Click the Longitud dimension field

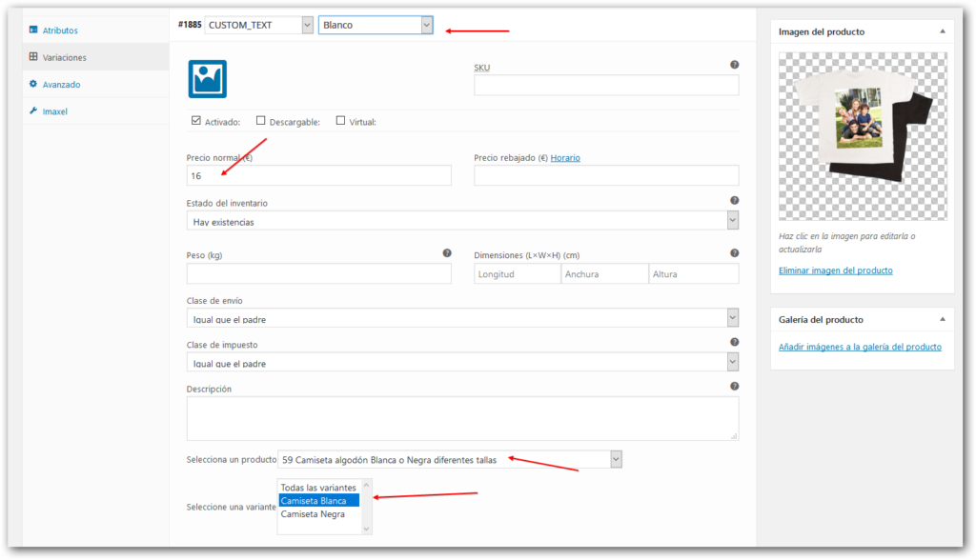tap(518, 273)
